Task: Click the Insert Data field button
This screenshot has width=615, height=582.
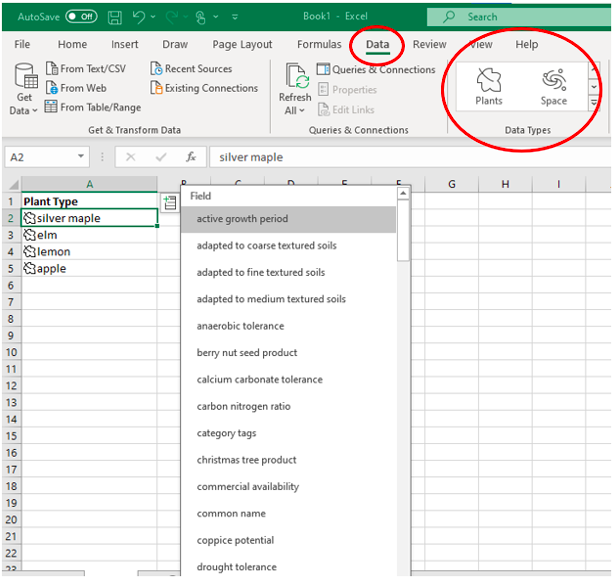Action: (170, 203)
